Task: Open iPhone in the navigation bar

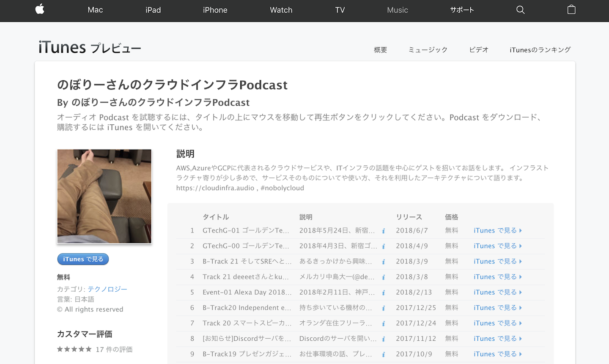Action: (x=215, y=10)
